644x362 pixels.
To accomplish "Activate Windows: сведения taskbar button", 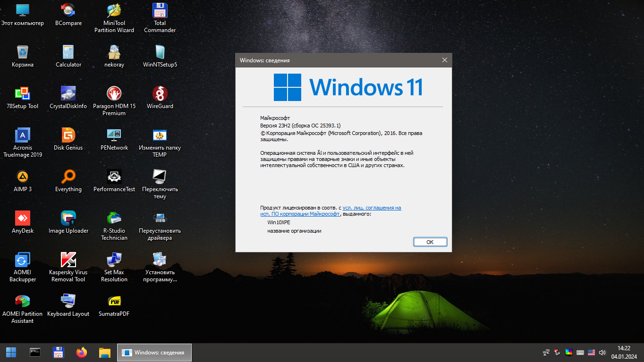I will (x=154, y=352).
